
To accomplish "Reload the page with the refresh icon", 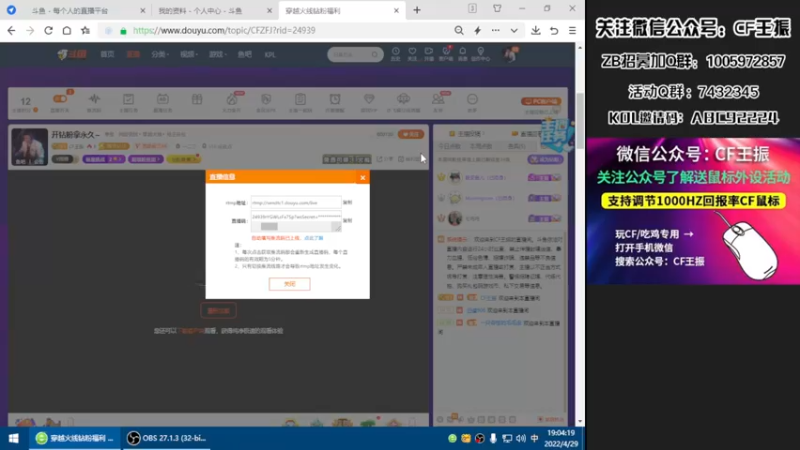I will (x=48, y=31).
